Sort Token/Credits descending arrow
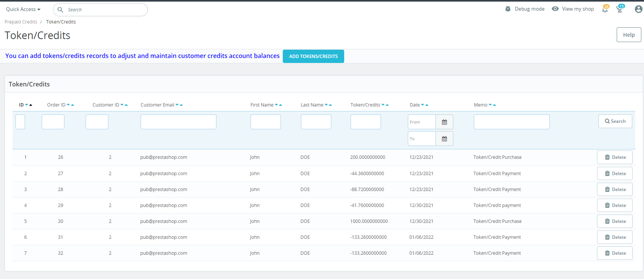This screenshot has width=644, height=279. coord(383,105)
